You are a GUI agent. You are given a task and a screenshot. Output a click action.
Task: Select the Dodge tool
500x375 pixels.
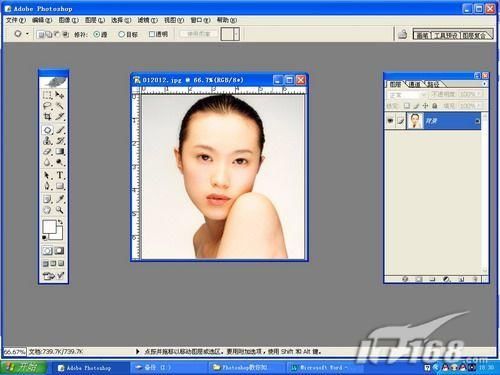(x=60, y=162)
